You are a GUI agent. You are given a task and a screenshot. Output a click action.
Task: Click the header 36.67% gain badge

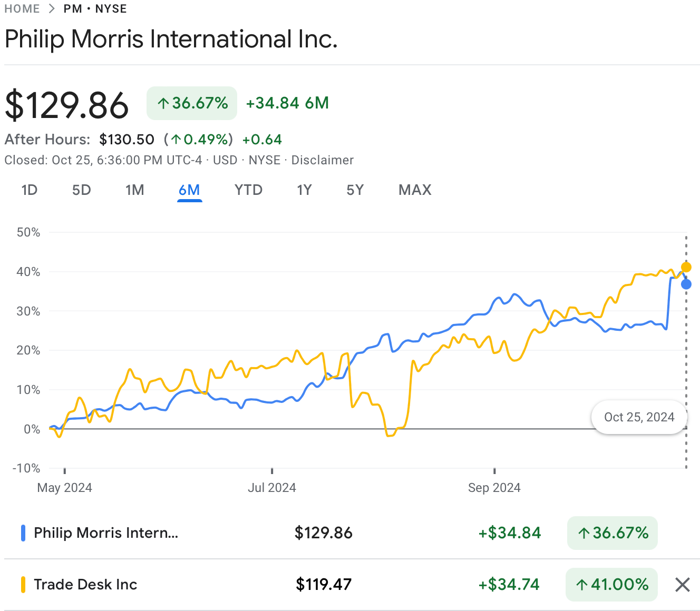(x=192, y=103)
